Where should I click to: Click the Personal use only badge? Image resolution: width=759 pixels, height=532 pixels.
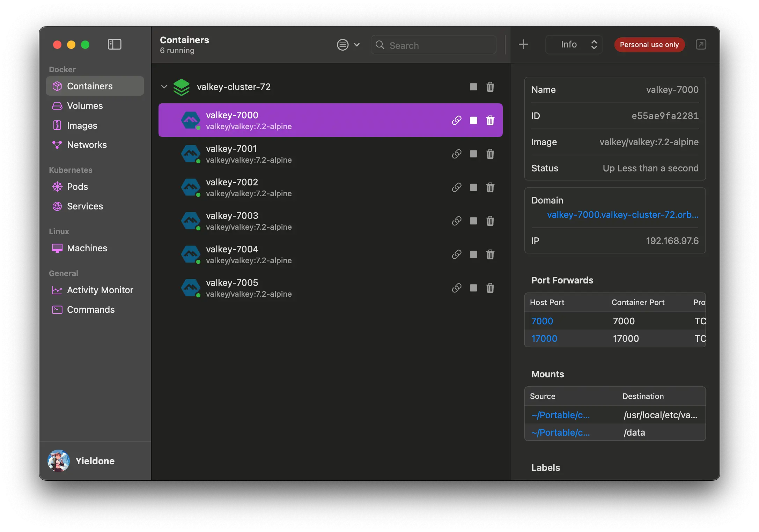649,45
